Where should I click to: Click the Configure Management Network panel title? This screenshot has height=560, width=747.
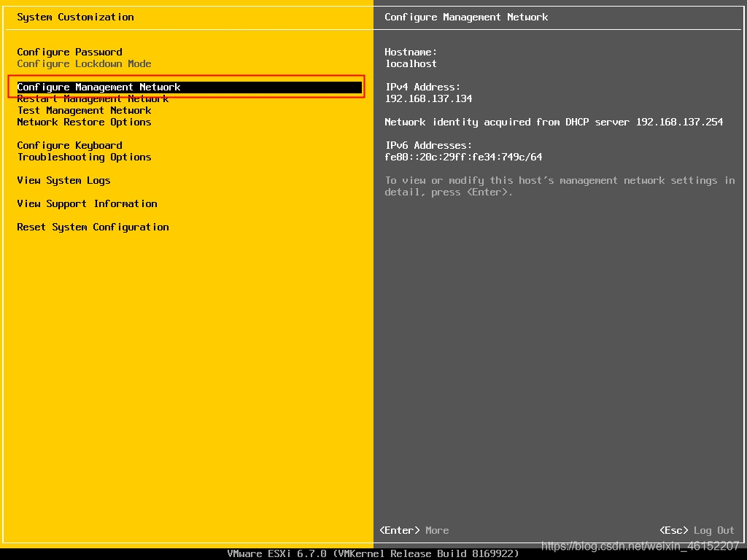pyautogui.click(x=467, y=17)
